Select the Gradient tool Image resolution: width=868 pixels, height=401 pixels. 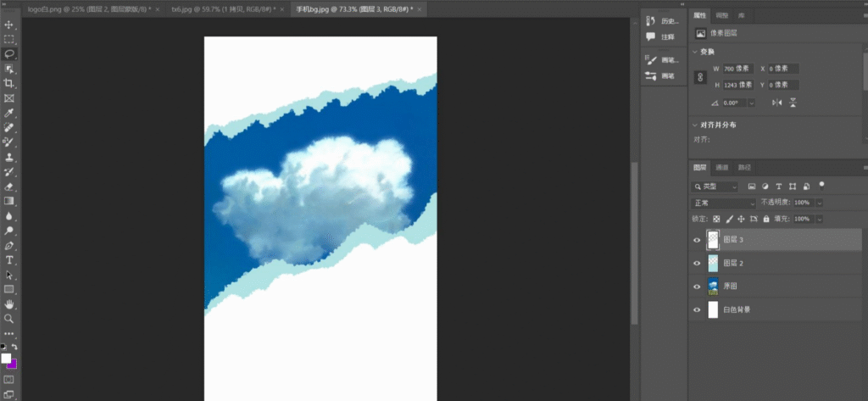click(x=8, y=201)
